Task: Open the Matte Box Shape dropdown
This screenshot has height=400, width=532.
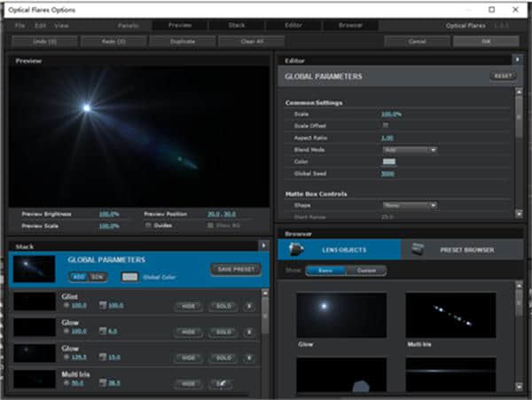Action: point(409,205)
